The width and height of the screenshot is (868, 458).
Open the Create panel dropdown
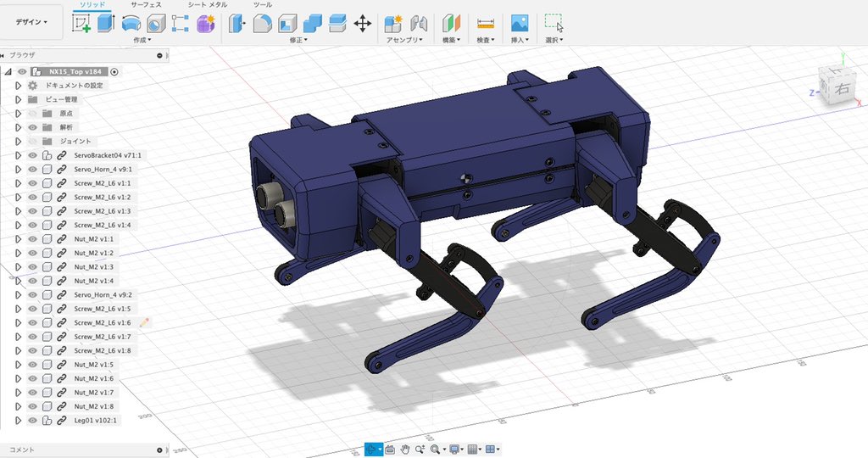pos(142,40)
